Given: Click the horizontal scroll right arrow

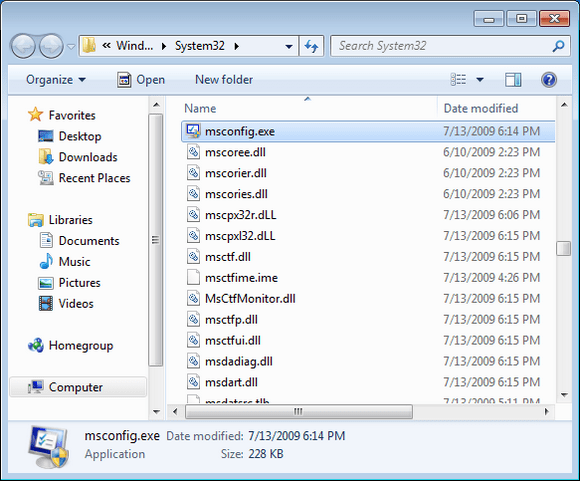Looking at the screenshot, I should (546, 411).
